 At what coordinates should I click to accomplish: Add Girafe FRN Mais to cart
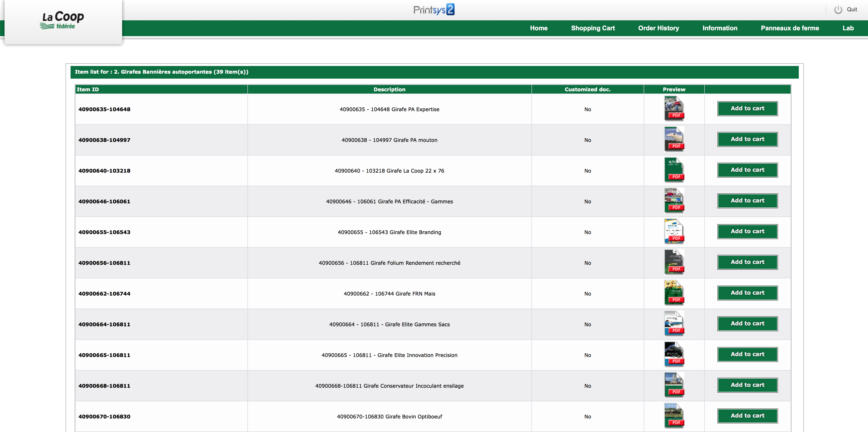[x=747, y=293]
